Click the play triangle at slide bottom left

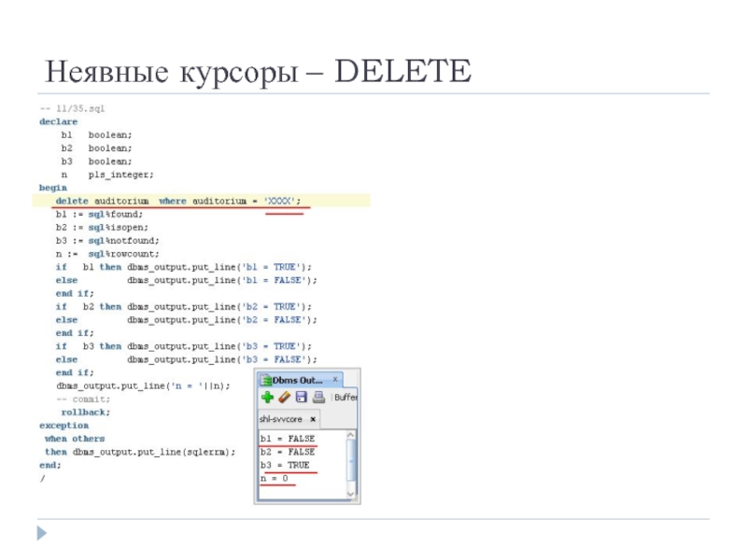point(42,533)
